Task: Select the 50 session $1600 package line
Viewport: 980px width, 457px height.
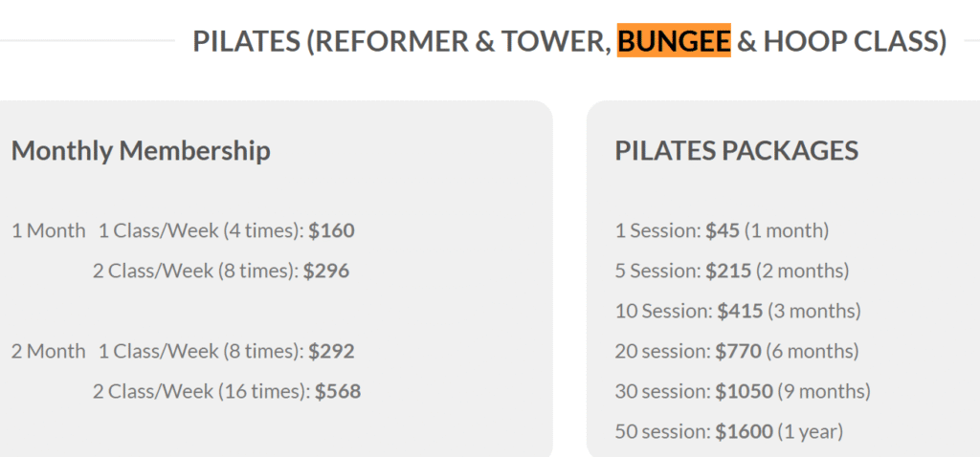Action: coord(729,431)
